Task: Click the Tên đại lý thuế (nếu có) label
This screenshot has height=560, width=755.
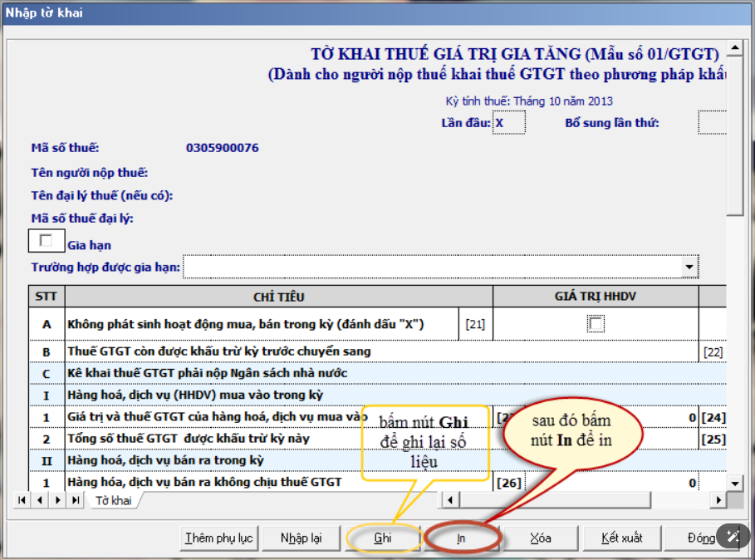Action: tap(102, 195)
